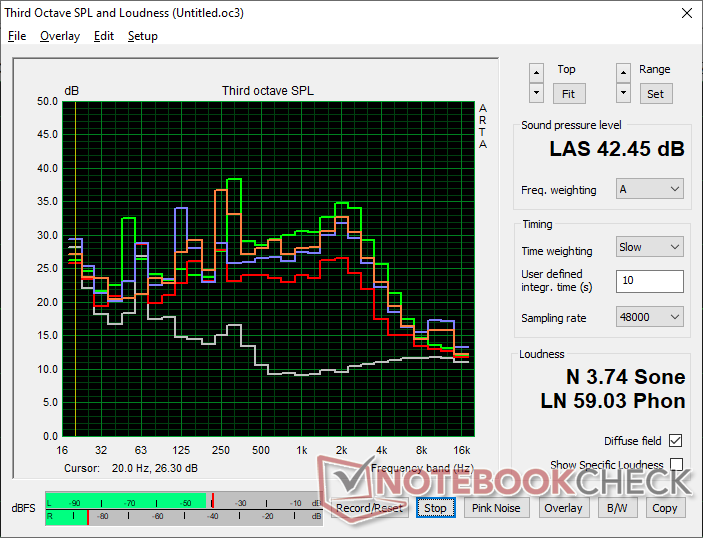Stop the measurement with the Stop button

[x=435, y=508]
